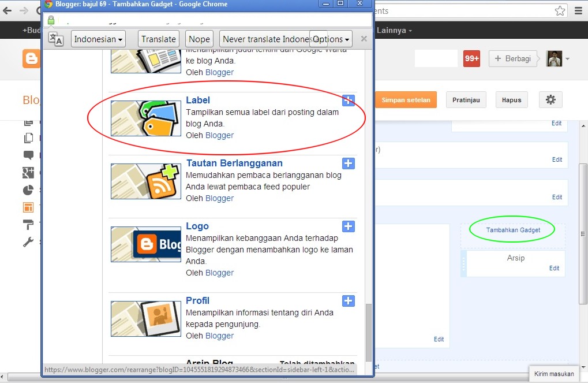
Task: Click Blogger author link under Profil
Action: [219, 336]
